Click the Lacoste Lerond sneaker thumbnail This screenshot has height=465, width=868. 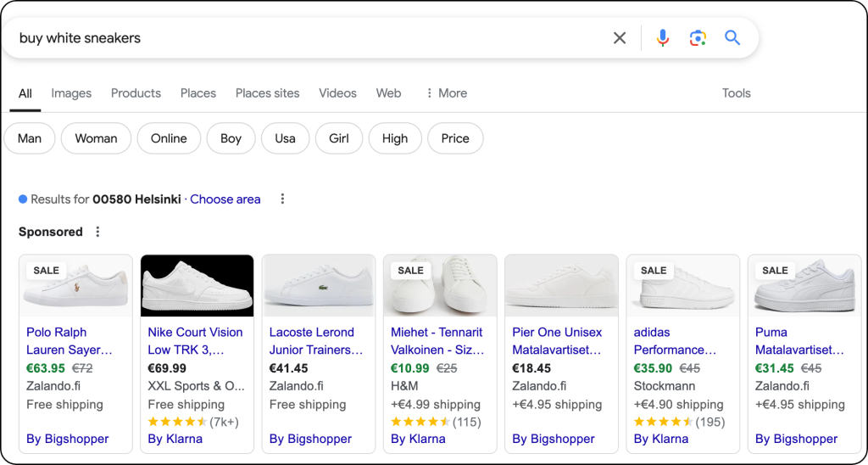318,286
